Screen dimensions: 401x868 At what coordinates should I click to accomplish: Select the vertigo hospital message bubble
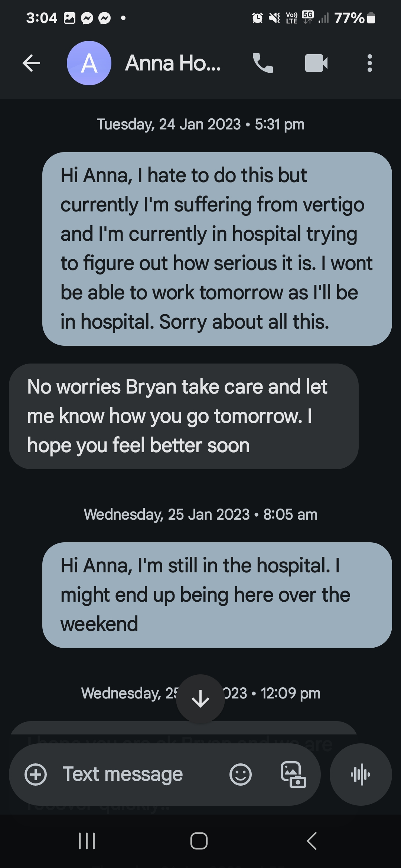click(217, 249)
